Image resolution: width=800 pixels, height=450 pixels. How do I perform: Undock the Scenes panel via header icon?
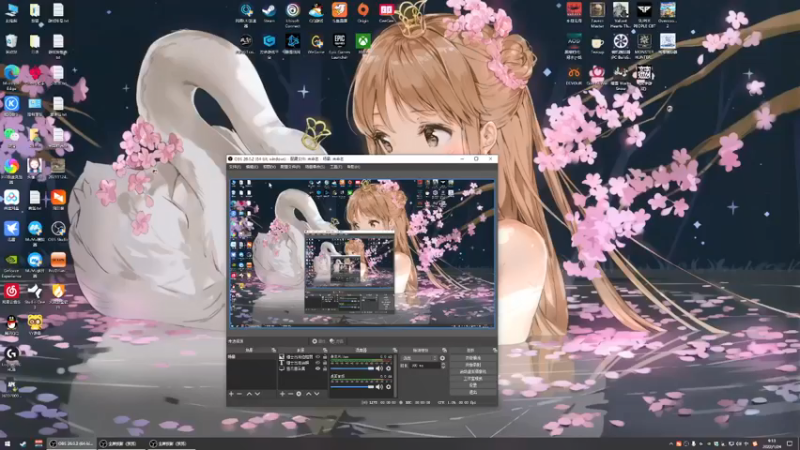[273, 350]
